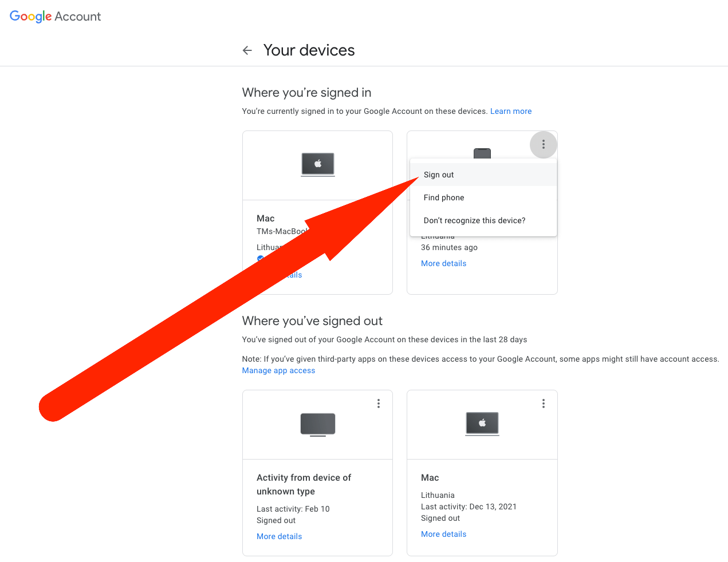Open More details for signed-out Mac
This screenshot has height=562, width=728.
(443, 534)
